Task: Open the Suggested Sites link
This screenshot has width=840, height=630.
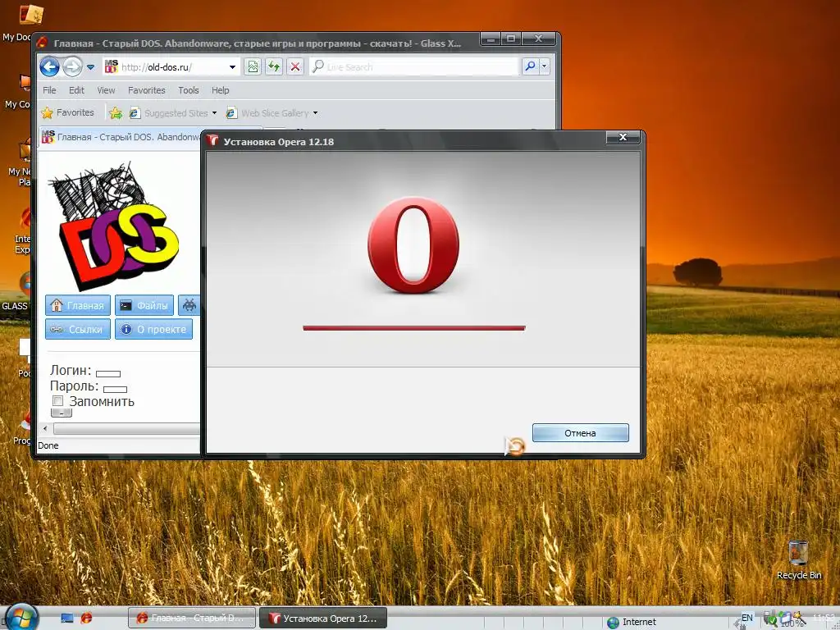Action: [169, 113]
